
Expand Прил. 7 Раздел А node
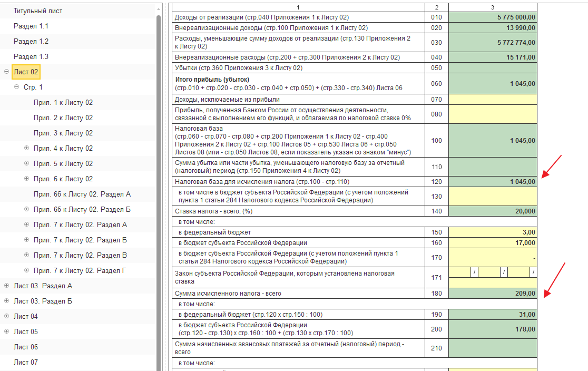27,224
